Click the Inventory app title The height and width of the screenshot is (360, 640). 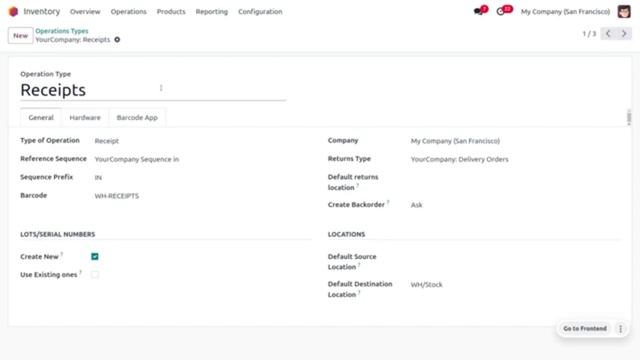42,11
